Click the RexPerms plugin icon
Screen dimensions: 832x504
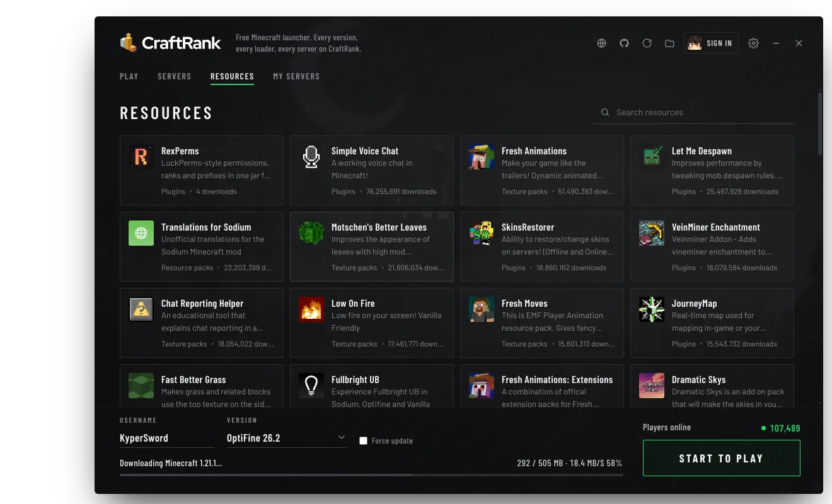click(141, 157)
